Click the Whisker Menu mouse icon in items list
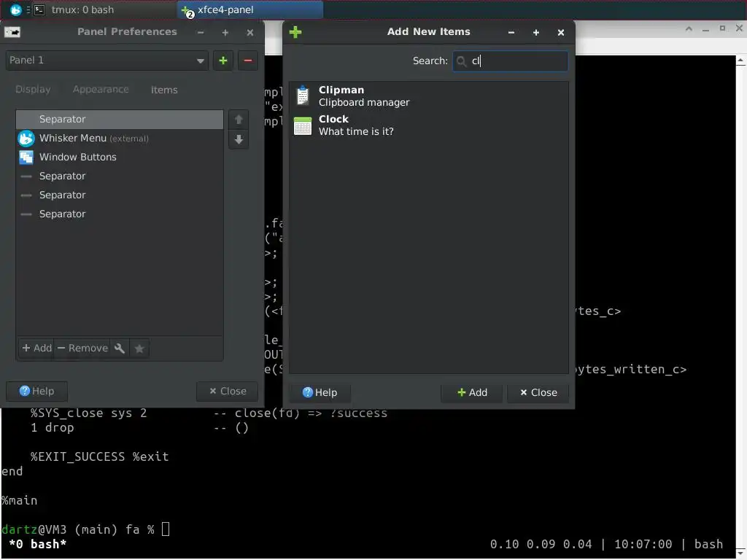The height and width of the screenshot is (560, 747). (26, 139)
